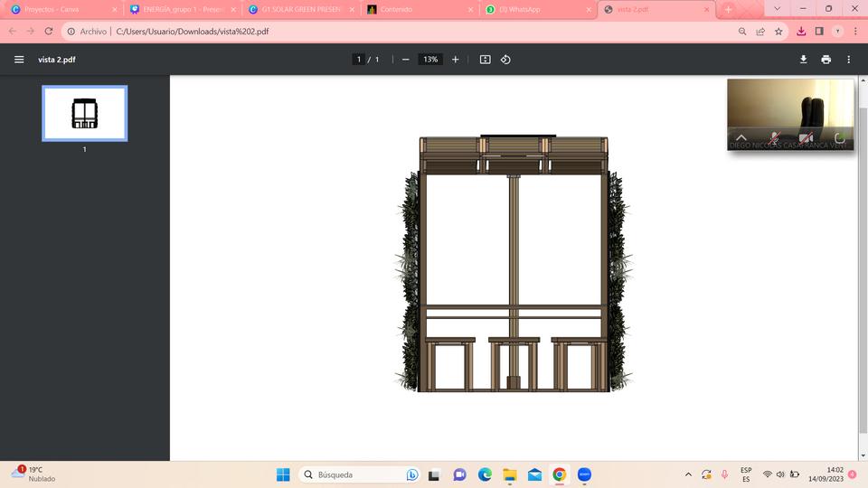Click the taskbar Búsqueda search box
This screenshot has height=488, width=868.
click(x=359, y=474)
